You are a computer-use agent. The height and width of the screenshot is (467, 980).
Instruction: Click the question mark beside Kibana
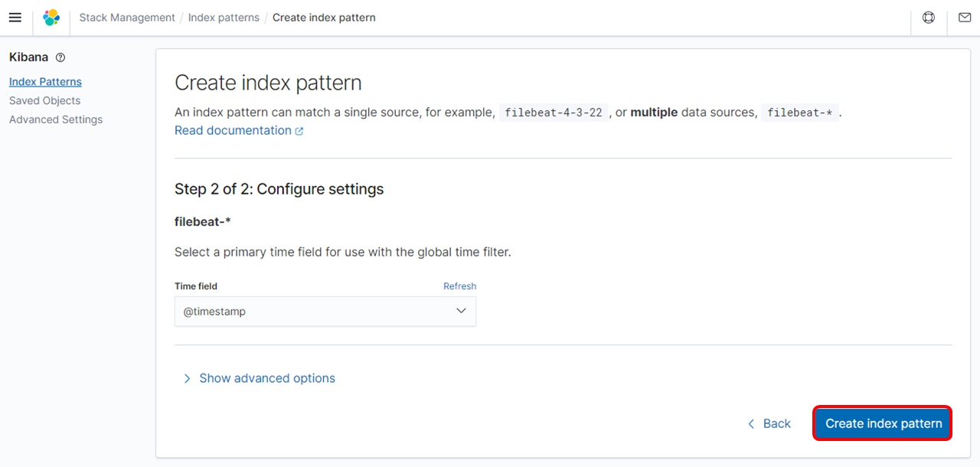[60, 57]
